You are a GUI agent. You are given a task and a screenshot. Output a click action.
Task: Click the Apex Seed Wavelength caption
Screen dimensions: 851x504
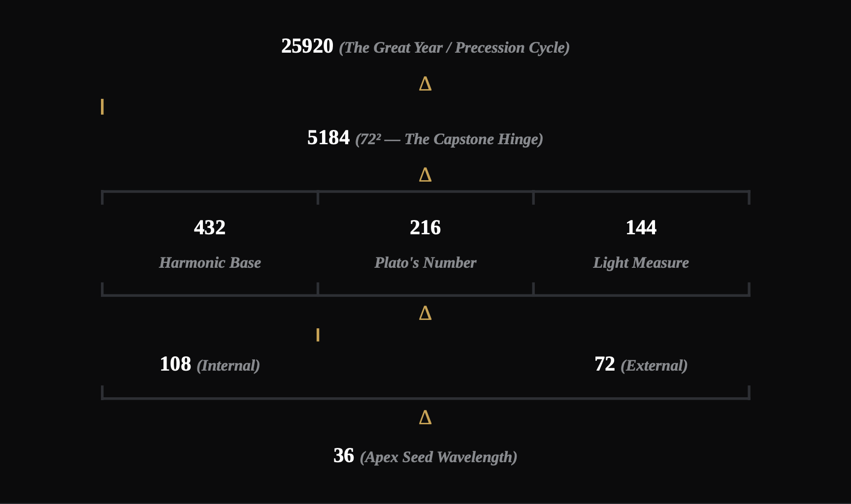(x=438, y=457)
